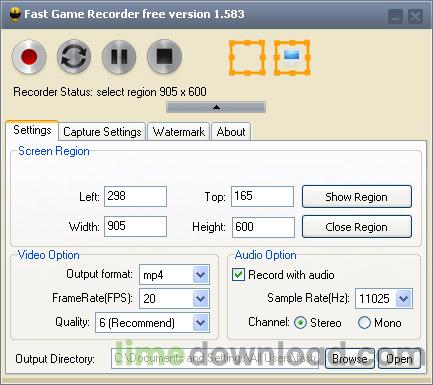Click the Output Directory path field

click(215, 358)
